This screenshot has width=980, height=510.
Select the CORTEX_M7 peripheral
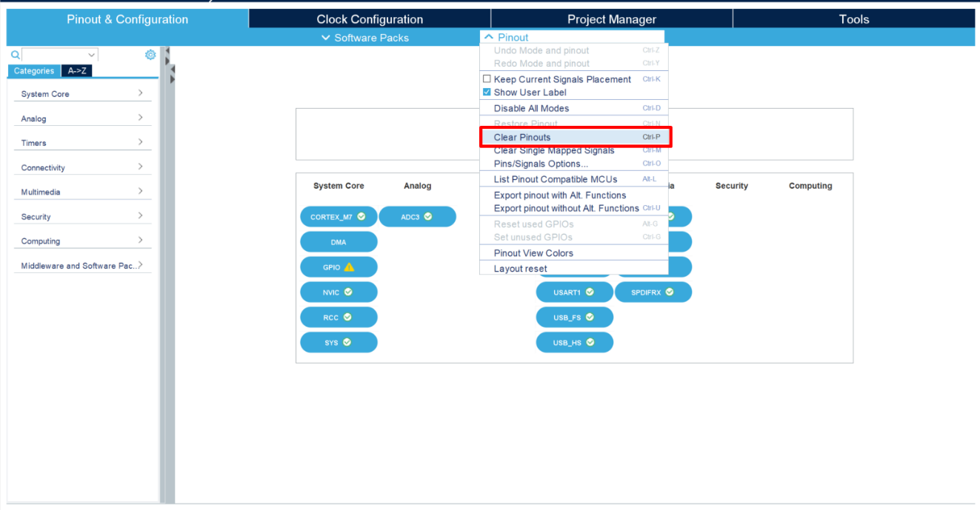click(339, 216)
